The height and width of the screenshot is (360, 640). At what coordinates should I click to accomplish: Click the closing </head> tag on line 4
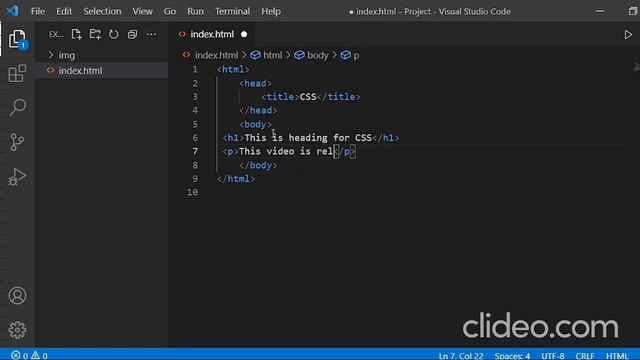click(258, 110)
